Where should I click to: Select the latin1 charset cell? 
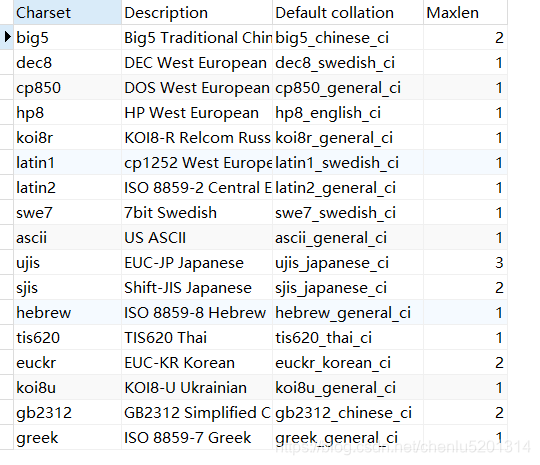pos(68,162)
